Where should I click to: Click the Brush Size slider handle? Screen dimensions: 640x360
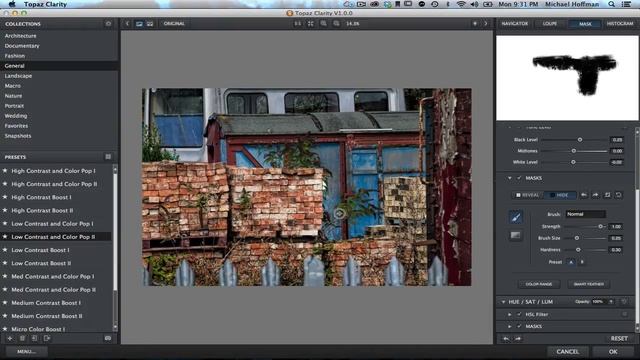[577, 238]
